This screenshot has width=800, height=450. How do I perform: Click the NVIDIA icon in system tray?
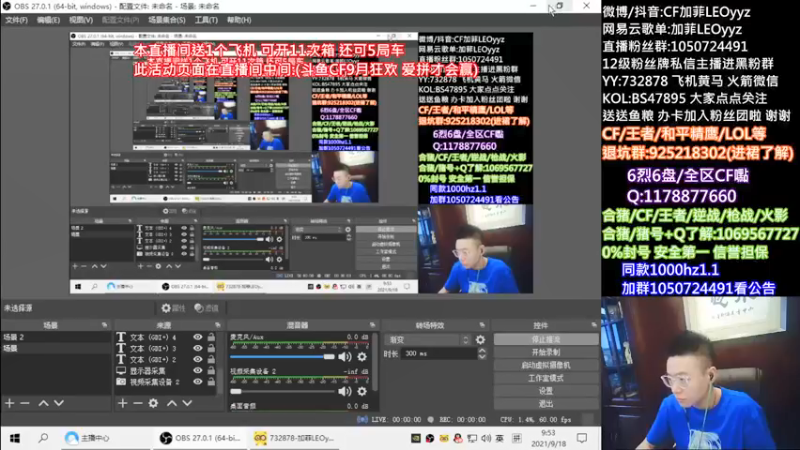coord(416,438)
